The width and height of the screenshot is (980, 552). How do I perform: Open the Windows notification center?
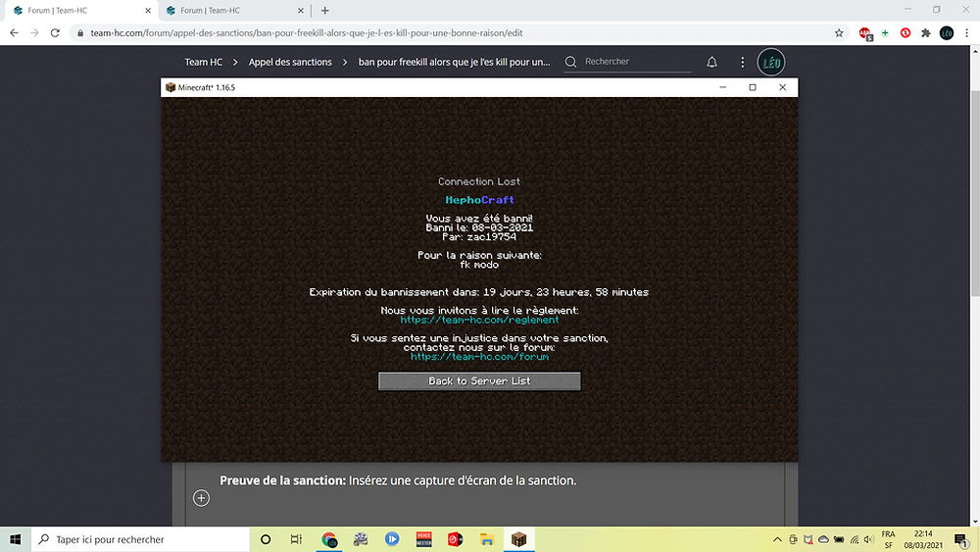coord(962,539)
